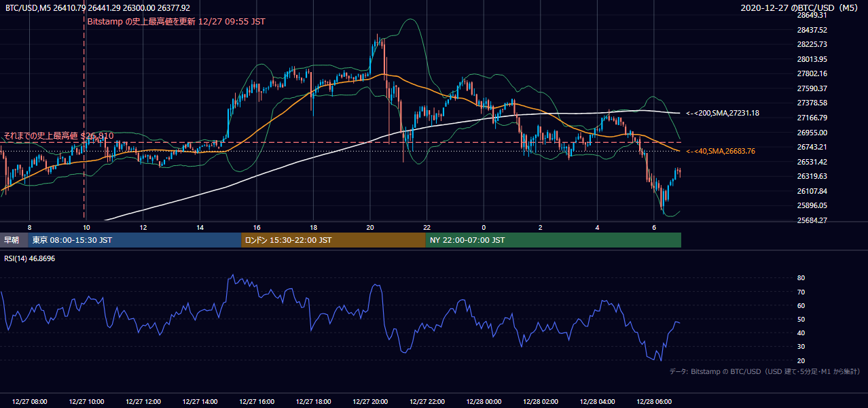Click the BTC/USD,M5 price header text
This screenshot has height=408, width=868.
98,8
